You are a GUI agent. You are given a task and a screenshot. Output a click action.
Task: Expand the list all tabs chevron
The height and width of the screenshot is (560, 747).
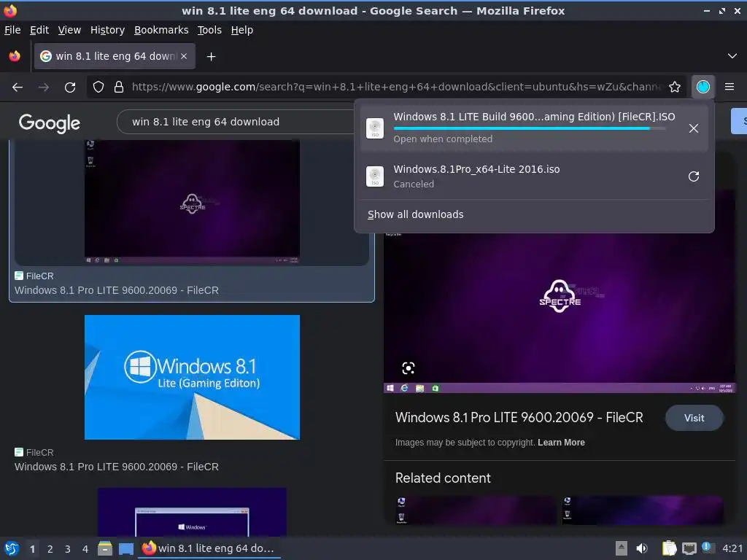pyautogui.click(x=732, y=56)
